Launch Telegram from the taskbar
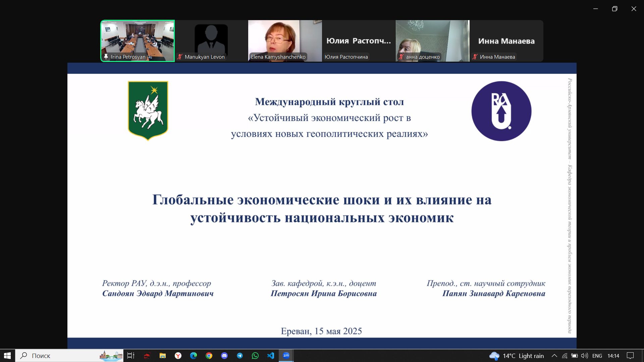The image size is (644, 362). 240,356
